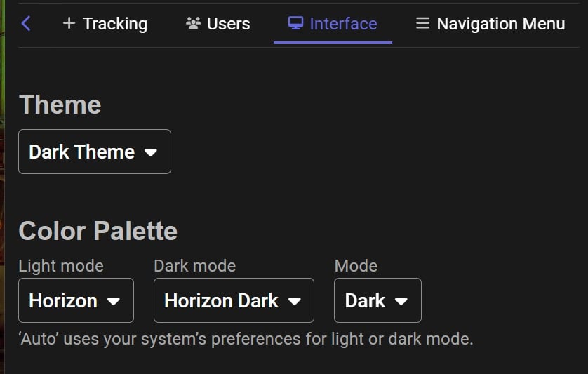Click the back chevron arrow
Screen dimensions: 588x374
coord(26,24)
